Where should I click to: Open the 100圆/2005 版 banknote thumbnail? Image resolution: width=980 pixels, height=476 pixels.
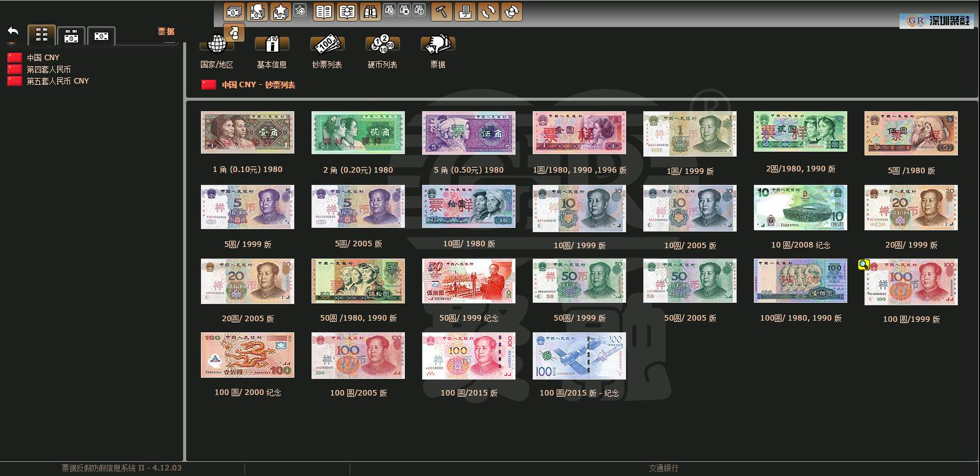[358, 356]
